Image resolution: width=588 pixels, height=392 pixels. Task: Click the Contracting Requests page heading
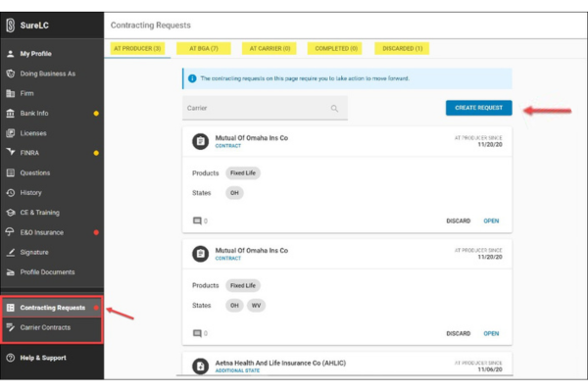pyautogui.click(x=150, y=25)
